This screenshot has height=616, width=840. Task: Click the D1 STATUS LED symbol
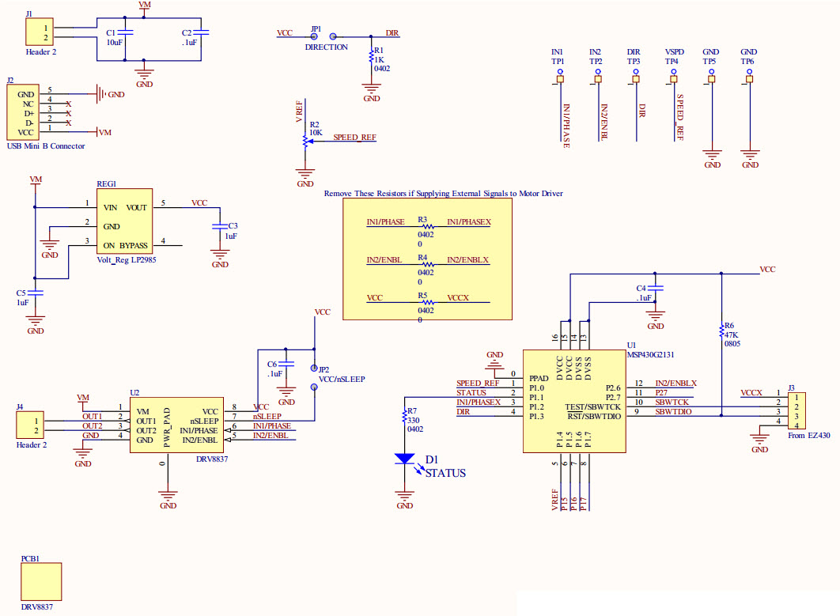tap(405, 458)
